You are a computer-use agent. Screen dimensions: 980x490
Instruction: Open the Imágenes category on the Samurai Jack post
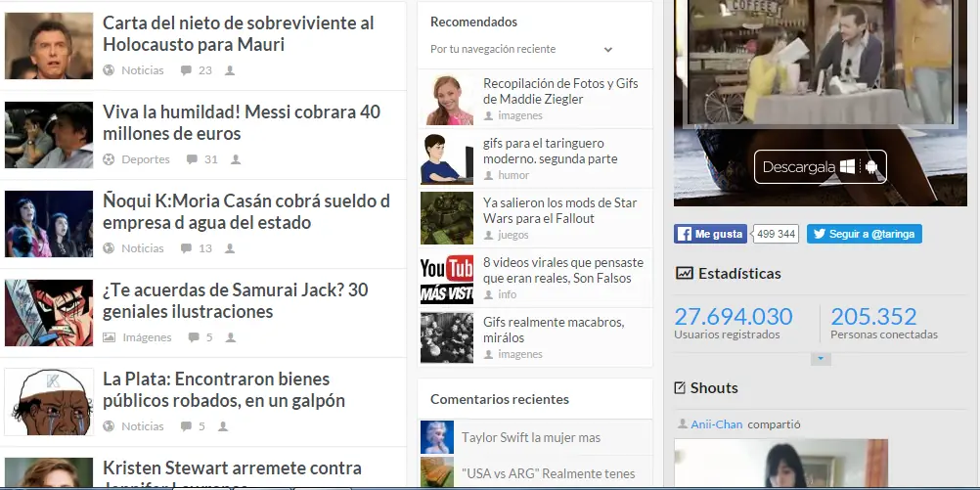click(147, 337)
